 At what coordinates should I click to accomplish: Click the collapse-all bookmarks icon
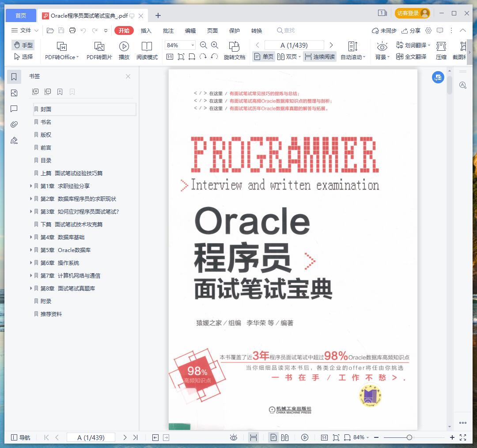47,92
